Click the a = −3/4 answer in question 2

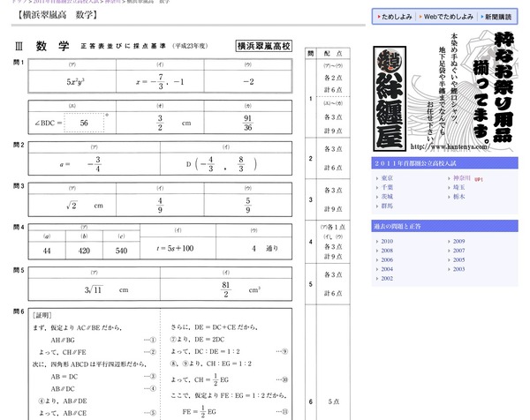click(x=80, y=164)
